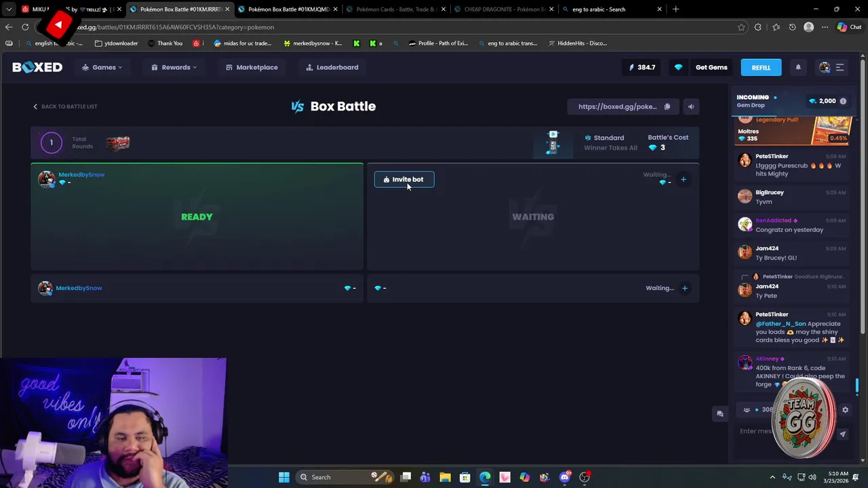Image resolution: width=868 pixels, height=488 pixels.
Task: Open the tab search dropdown arrow
Action: pos(9,9)
